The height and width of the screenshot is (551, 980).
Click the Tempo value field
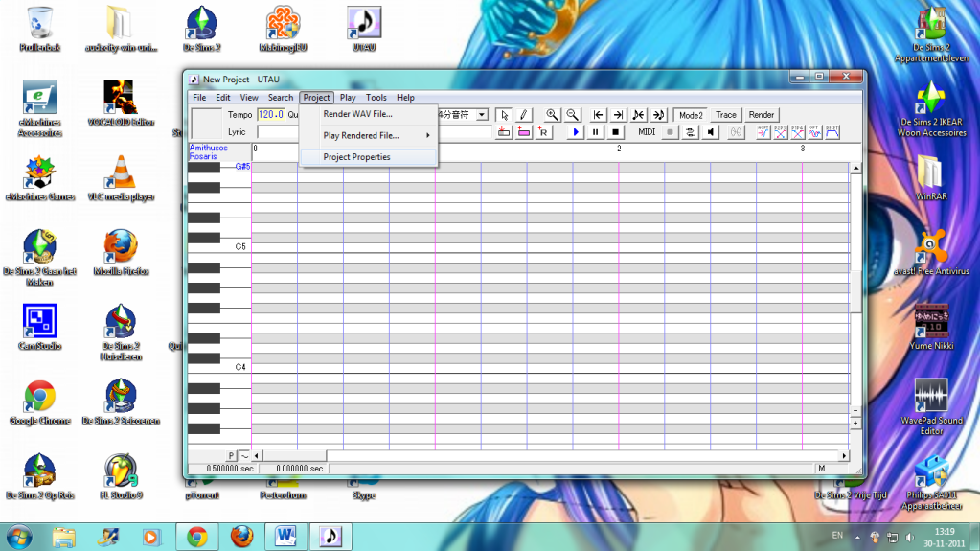(271, 115)
